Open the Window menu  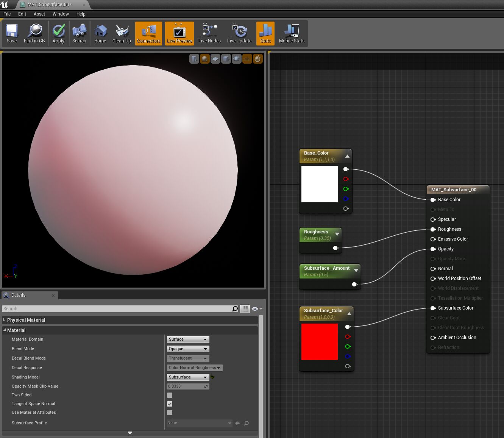(x=61, y=14)
